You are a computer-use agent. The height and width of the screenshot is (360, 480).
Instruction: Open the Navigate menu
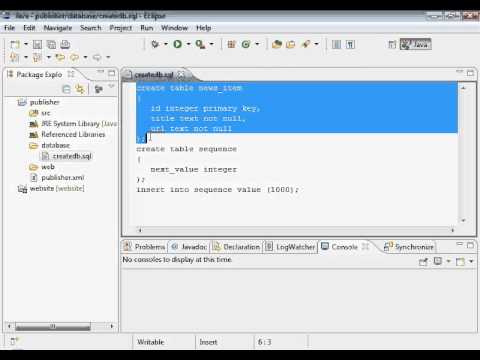(58, 28)
